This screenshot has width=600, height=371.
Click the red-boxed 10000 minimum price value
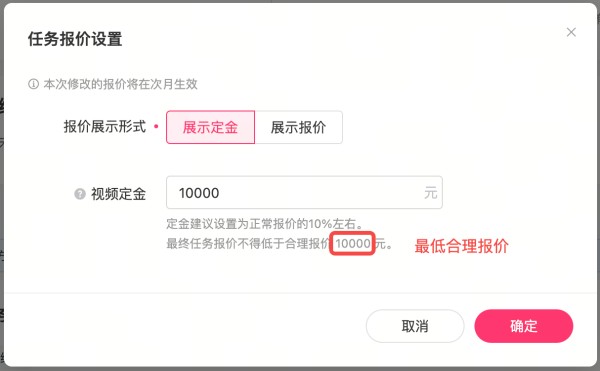352,243
